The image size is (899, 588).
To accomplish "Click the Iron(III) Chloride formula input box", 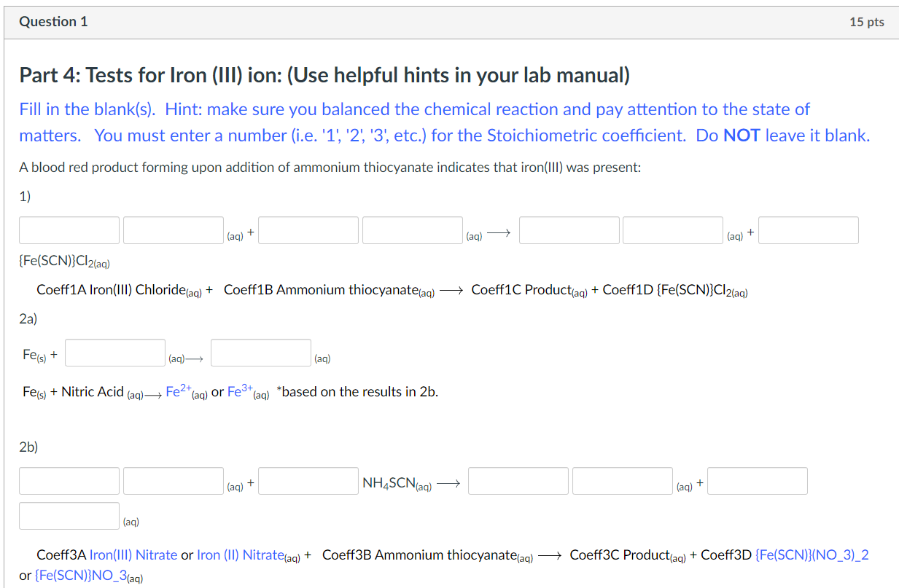I will click(x=173, y=230).
